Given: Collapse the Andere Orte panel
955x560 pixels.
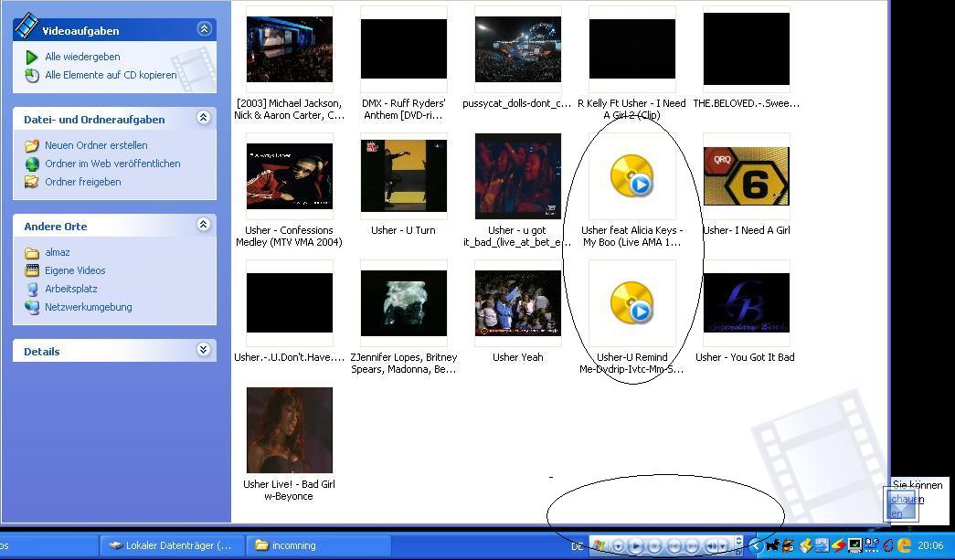Looking at the screenshot, I should pos(204,225).
